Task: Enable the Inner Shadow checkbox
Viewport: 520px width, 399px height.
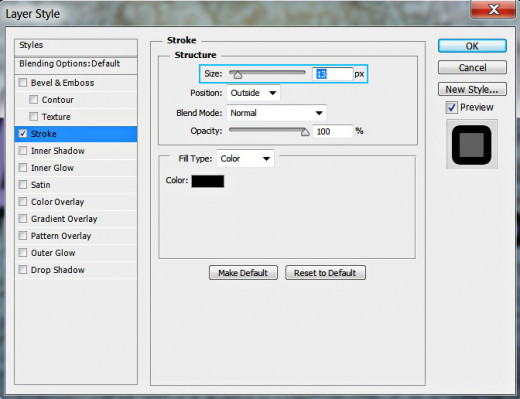Action: pos(23,151)
